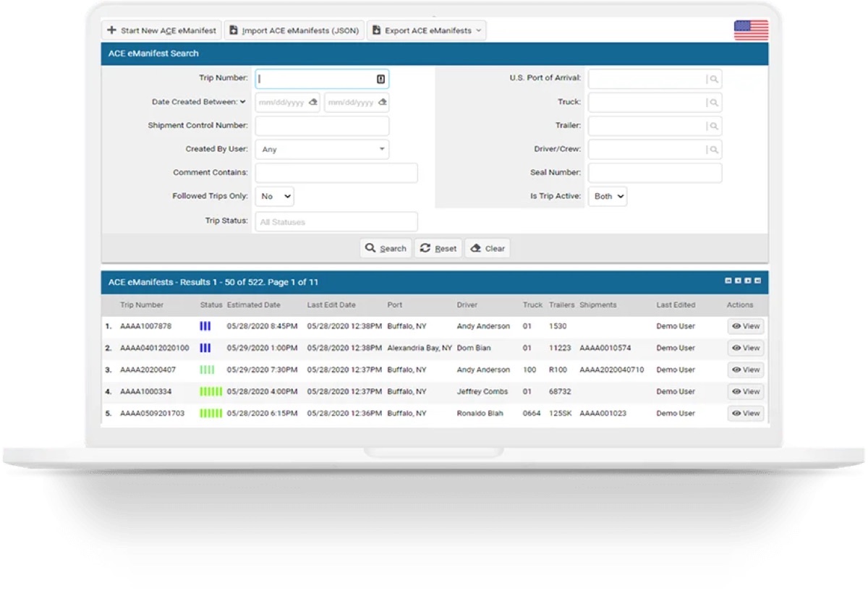Click port Alexandria Bay, NY
This screenshot has height=596, width=868.
pyautogui.click(x=420, y=348)
